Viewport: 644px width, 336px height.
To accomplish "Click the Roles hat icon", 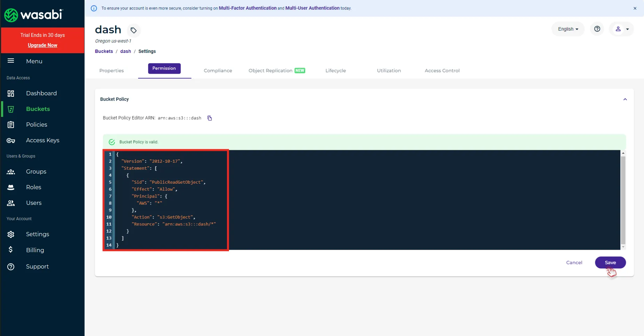I will (11, 187).
